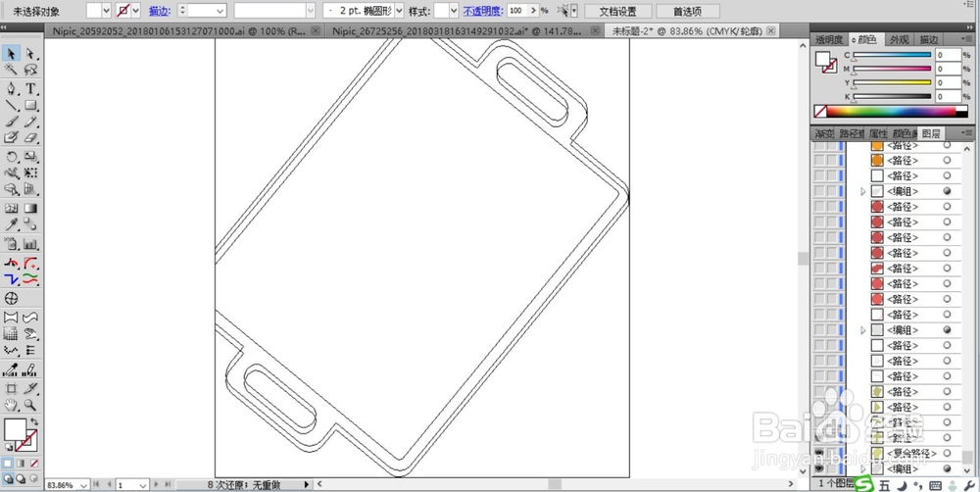This screenshot has height=492, width=980.
Task: Select the Rotate tool
Action: coord(11,156)
